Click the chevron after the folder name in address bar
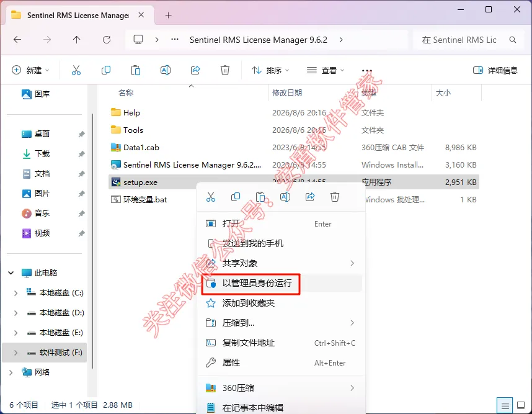532x414 pixels. 341,40
